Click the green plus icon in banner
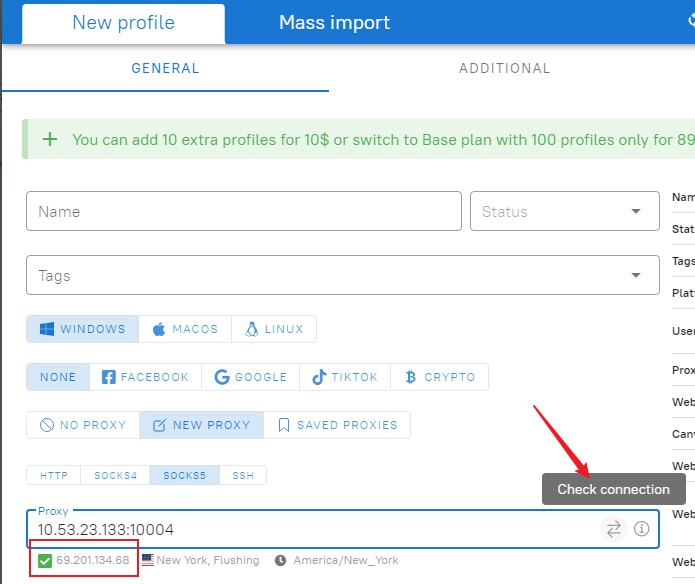 (50, 140)
